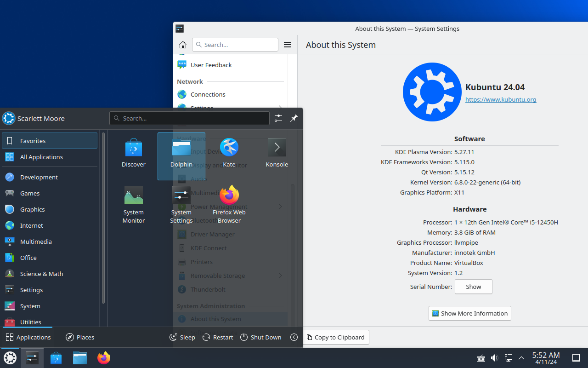Click the launcher search field
The image size is (588, 368).
[189, 118]
